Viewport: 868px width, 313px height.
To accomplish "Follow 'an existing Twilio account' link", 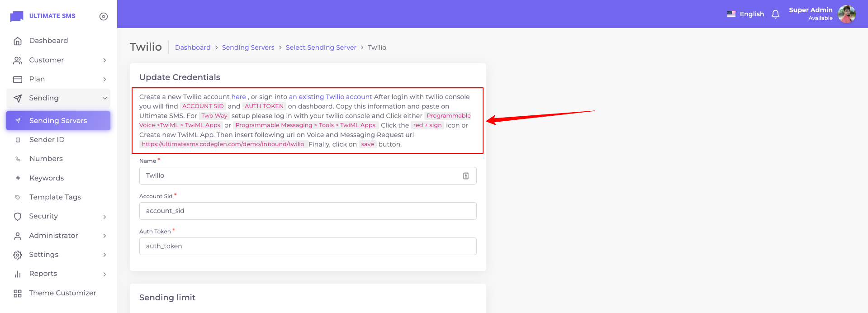I will (x=330, y=97).
